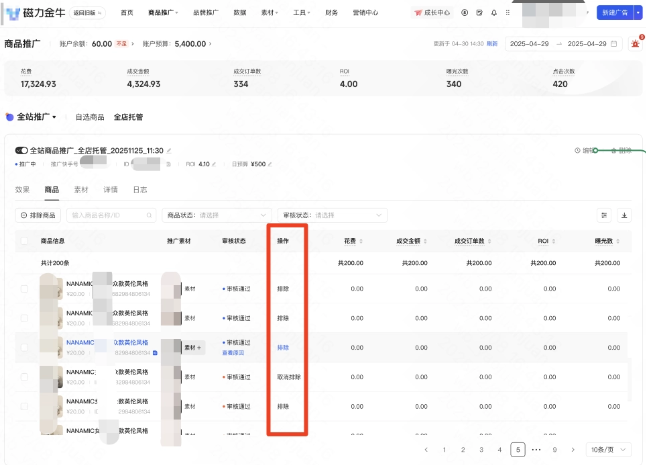Click the 新建广告 button
This screenshot has width=646, height=465.
coord(615,13)
